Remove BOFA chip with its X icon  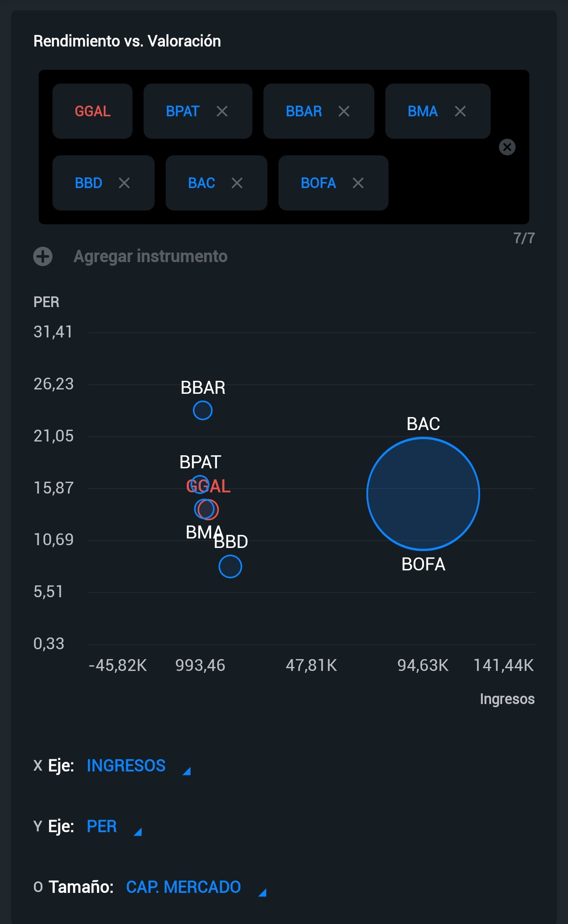(358, 183)
